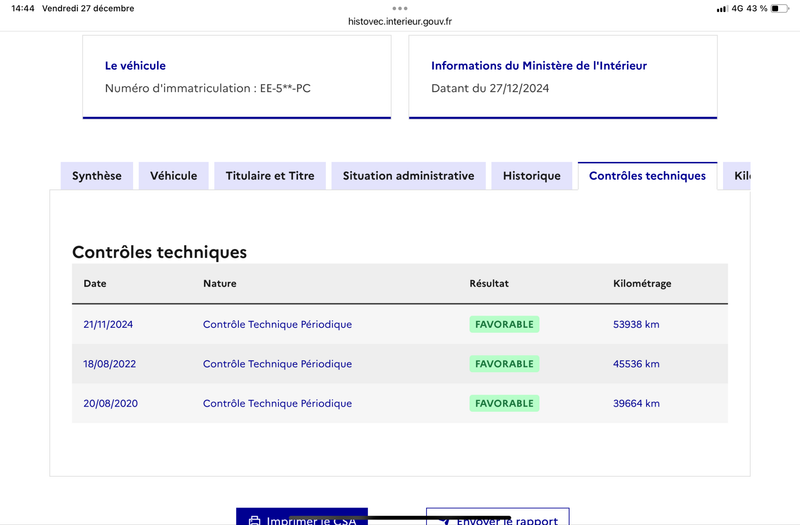Open the Synthèse tab
The height and width of the screenshot is (525, 800).
point(97,176)
